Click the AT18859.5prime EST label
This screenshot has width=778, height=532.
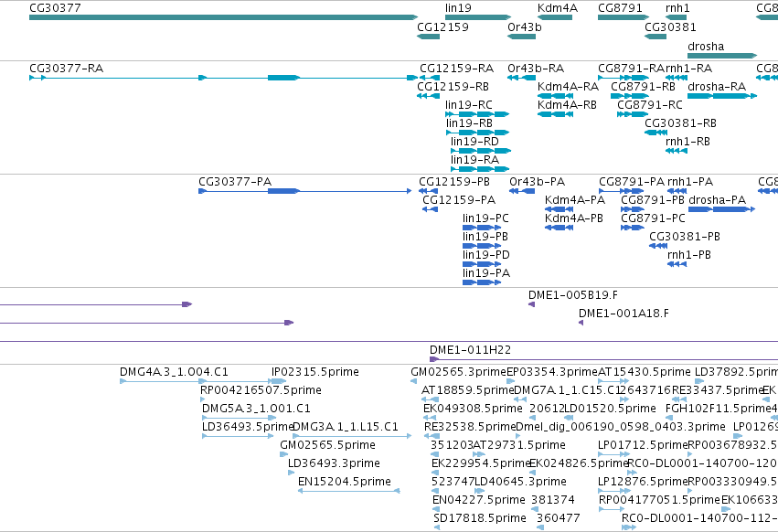[x=467, y=390]
